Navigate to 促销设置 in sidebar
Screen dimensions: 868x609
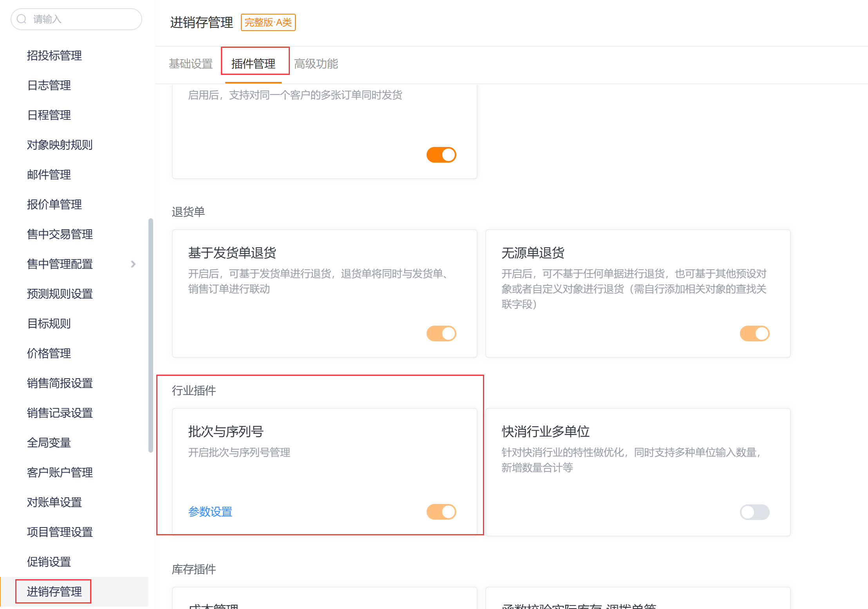click(x=49, y=562)
